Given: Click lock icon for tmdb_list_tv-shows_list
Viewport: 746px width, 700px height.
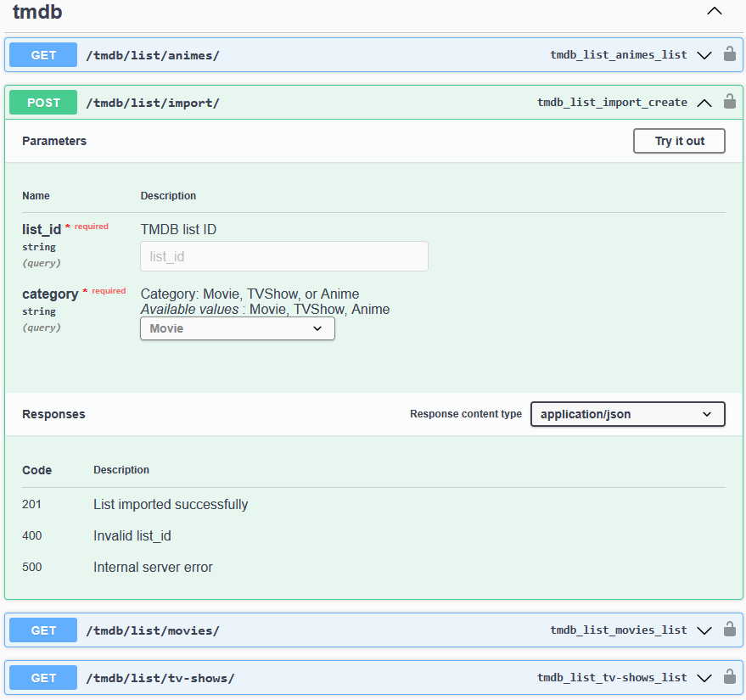Looking at the screenshot, I should (x=729, y=677).
